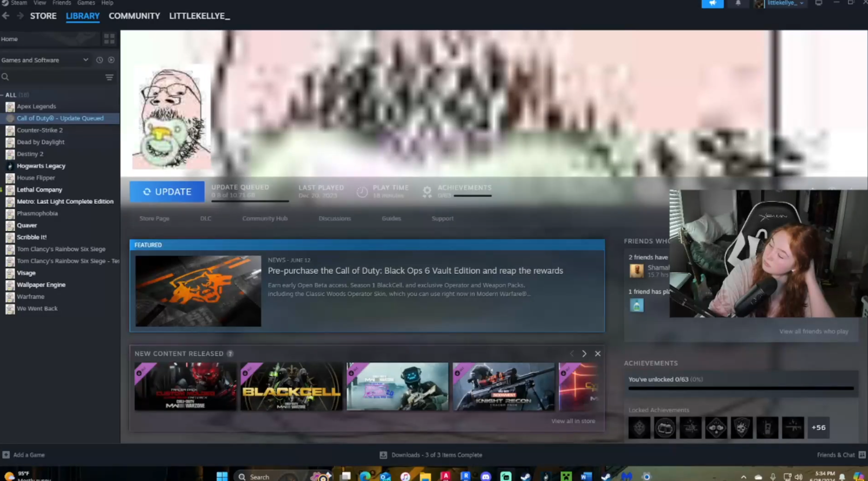Select Hogwarts Legacy in the game list
The image size is (868, 481).
tap(41, 166)
